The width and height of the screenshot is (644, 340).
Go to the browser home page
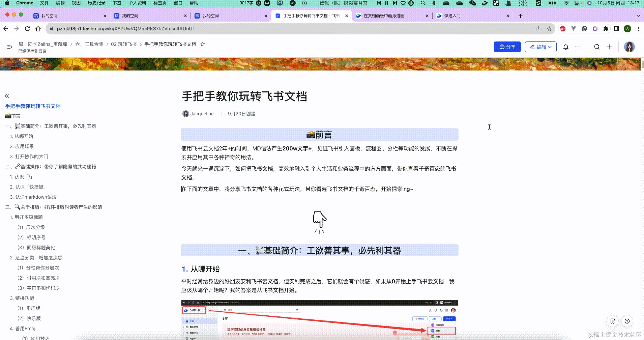pyautogui.click(x=38, y=29)
